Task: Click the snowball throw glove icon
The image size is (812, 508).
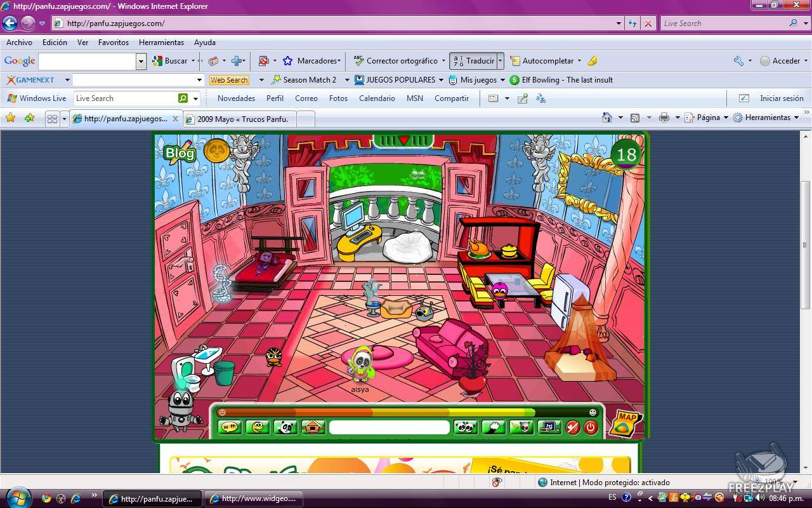Action: pyautogui.click(x=494, y=427)
